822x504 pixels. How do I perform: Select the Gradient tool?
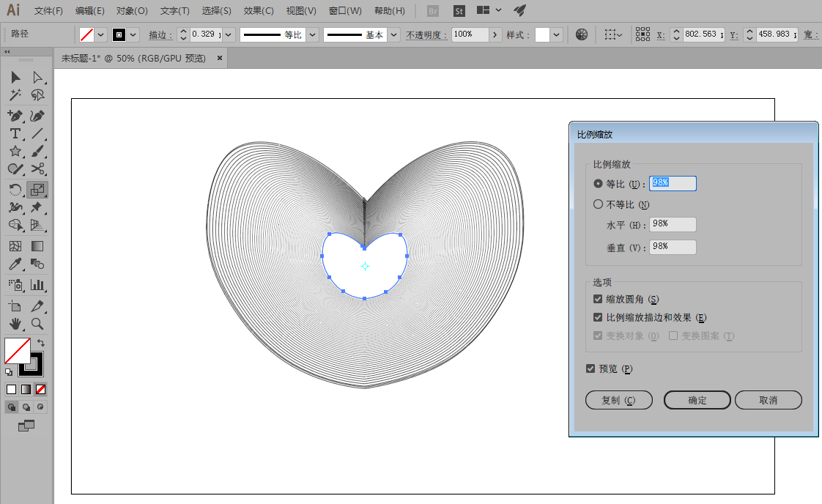37,246
